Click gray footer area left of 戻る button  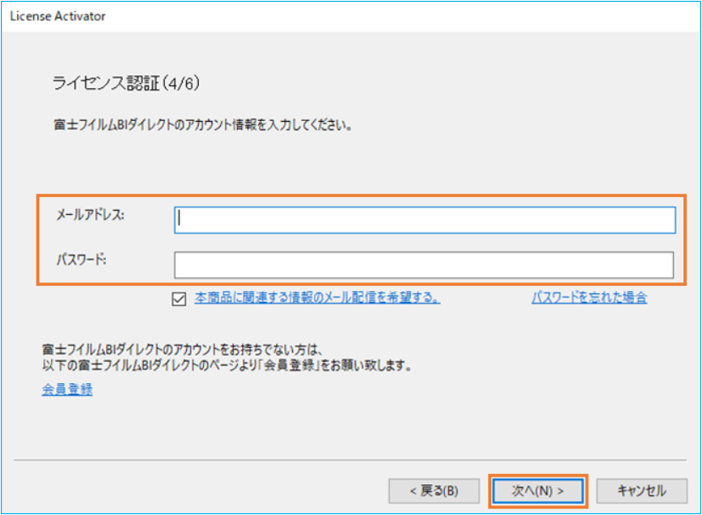[200, 491]
